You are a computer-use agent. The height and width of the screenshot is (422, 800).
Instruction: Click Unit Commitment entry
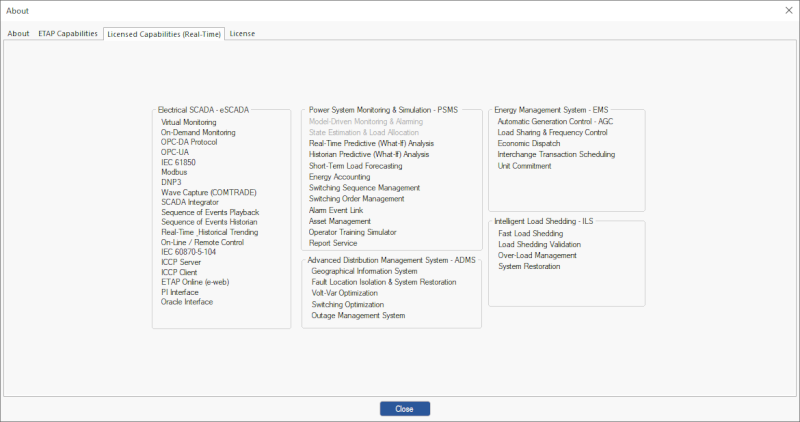[524, 166]
